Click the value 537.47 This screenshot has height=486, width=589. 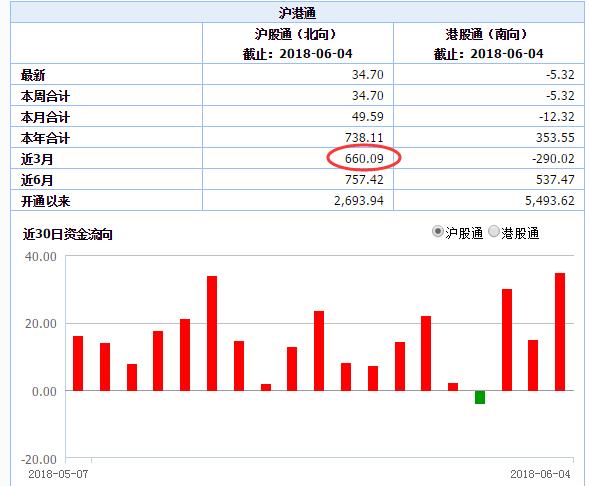(555, 180)
